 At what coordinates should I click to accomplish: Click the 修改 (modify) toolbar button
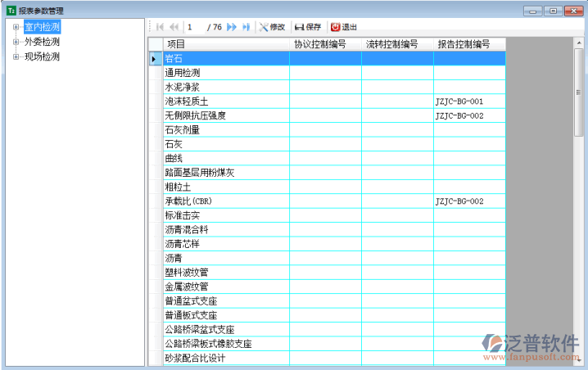[x=272, y=27]
